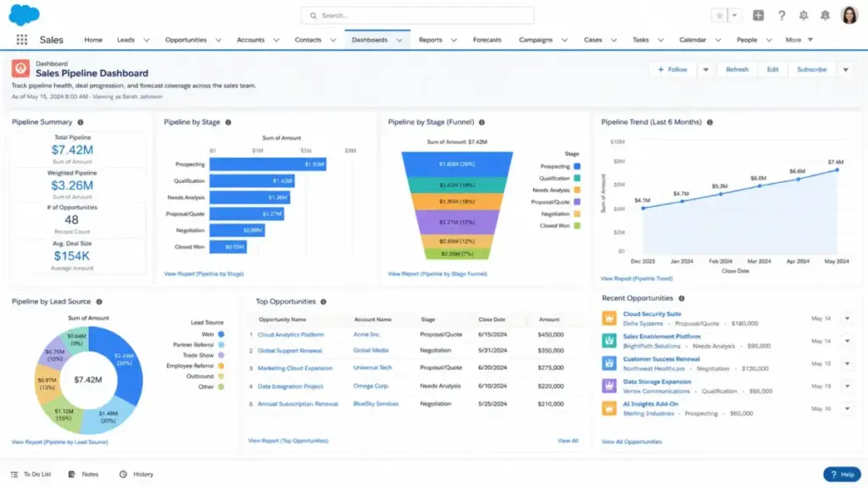Screen dimensions: 868x488
Task: Show info for Pipeline Summary
Action: pyautogui.click(x=81, y=122)
